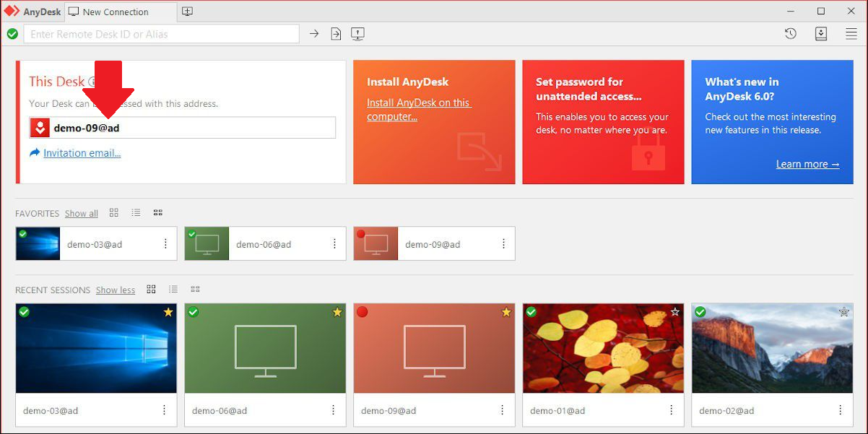Image resolution: width=868 pixels, height=434 pixels.
Task: Click Set password for unattended access tile
Action: pos(603,122)
